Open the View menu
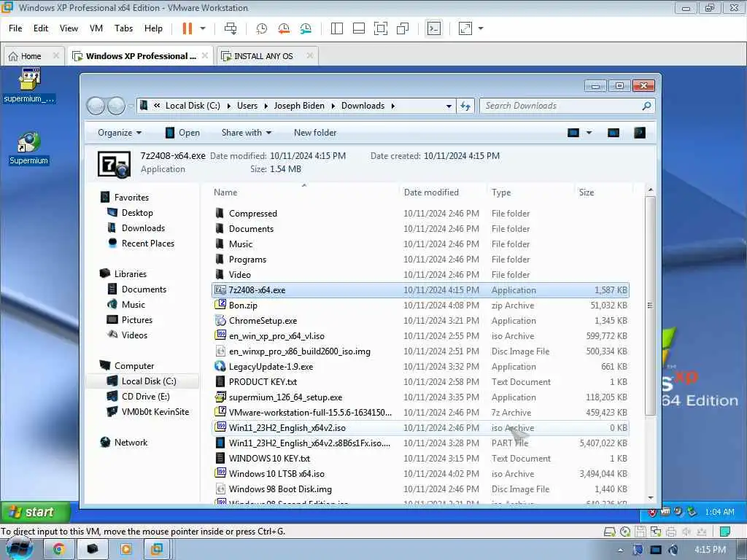The image size is (747, 560). (x=69, y=28)
